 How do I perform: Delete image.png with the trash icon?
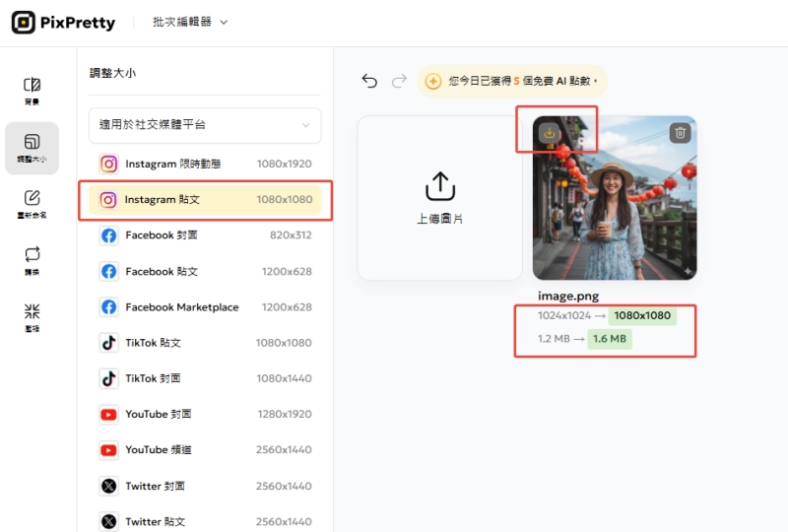680,133
